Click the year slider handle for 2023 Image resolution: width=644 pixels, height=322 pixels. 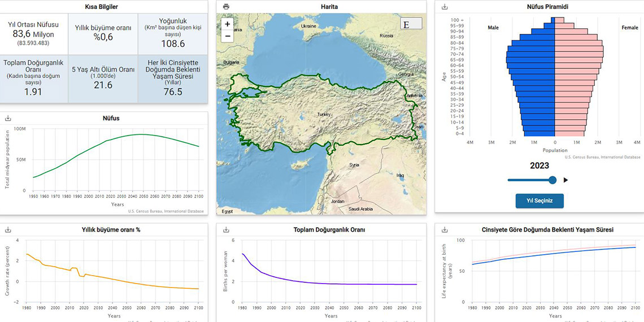click(552, 180)
